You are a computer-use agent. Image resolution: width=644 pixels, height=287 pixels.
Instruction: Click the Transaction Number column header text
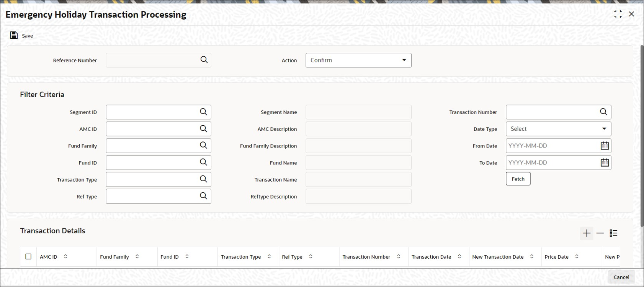[x=366, y=257]
